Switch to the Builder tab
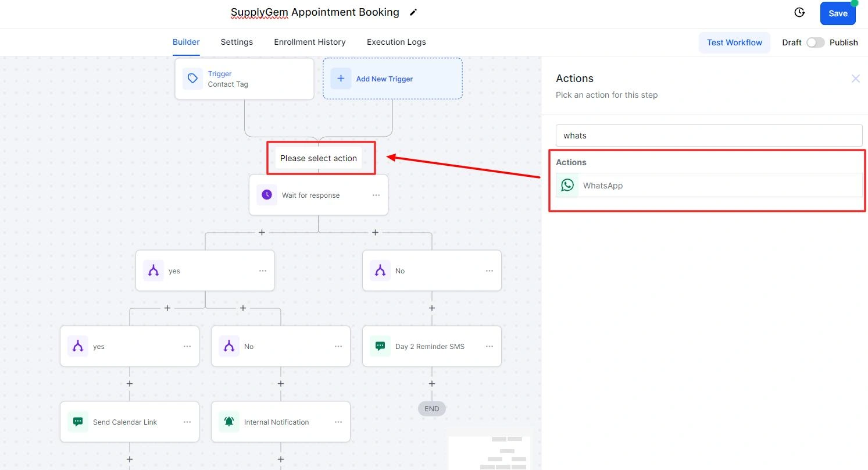Screen dimensions: 868x470 (x=186, y=42)
